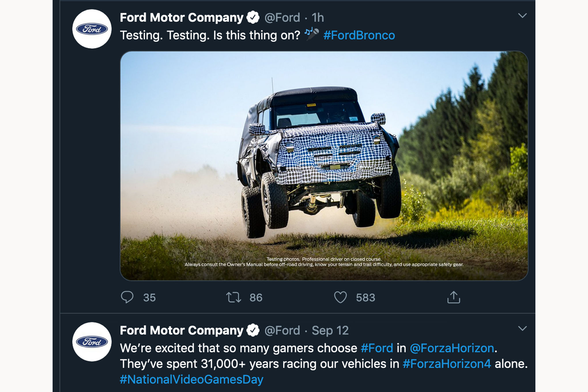The image size is (588, 392).
Task: Retweet the Ford Bronco testing tweet
Action: click(x=233, y=297)
